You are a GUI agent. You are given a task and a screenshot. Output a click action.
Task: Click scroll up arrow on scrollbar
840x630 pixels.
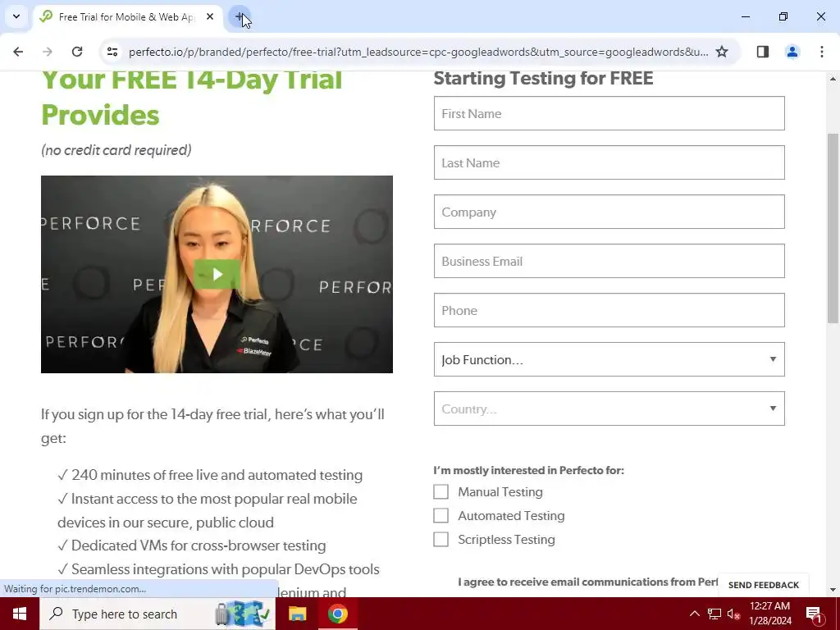833,79
